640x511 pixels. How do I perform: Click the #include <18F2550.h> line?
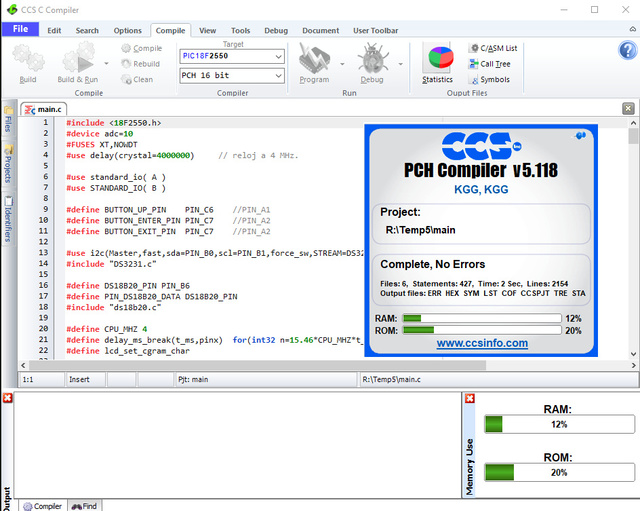tap(114, 123)
